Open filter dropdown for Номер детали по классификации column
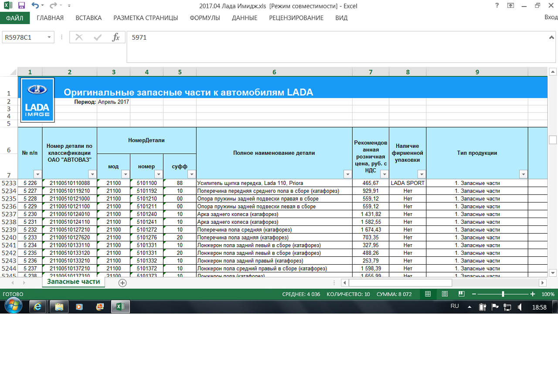 click(x=93, y=174)
